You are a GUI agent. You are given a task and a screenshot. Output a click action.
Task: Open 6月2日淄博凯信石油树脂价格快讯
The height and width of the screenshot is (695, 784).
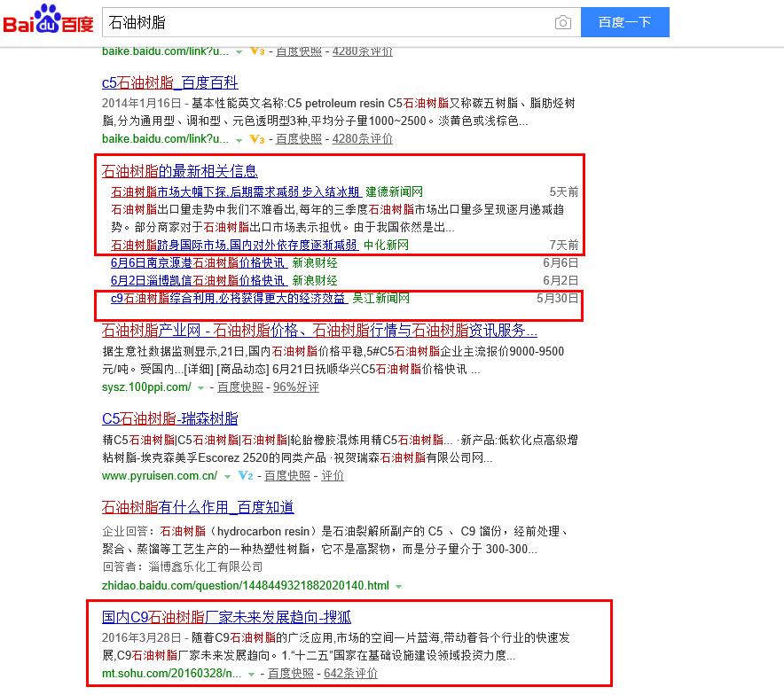click(199, 281)
